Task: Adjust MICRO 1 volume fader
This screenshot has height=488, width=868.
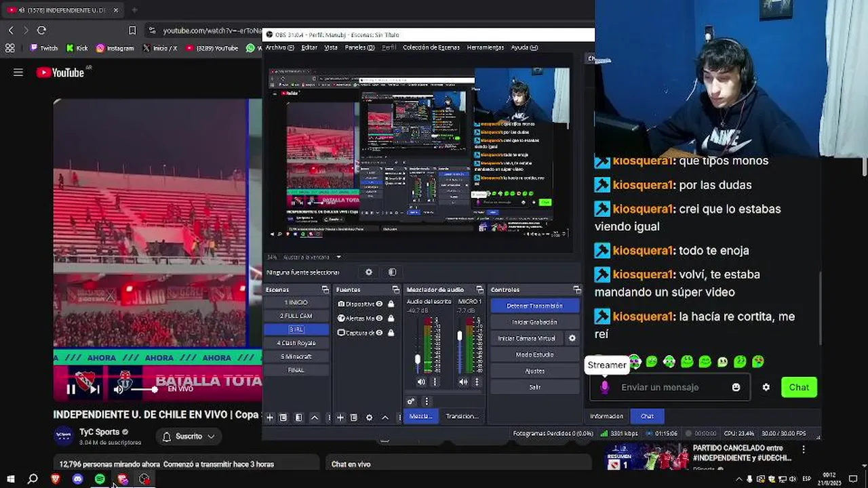Action: (x=460, y=335)
